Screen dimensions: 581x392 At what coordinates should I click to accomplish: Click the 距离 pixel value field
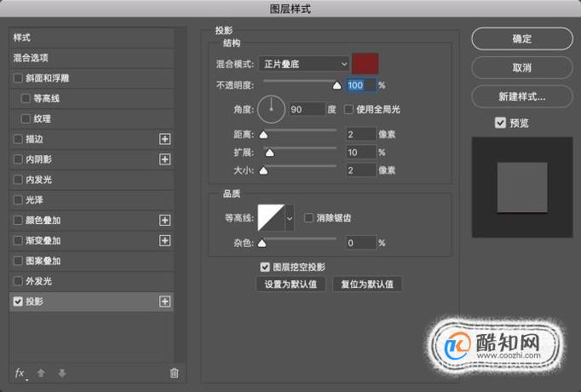click(361, 134)
